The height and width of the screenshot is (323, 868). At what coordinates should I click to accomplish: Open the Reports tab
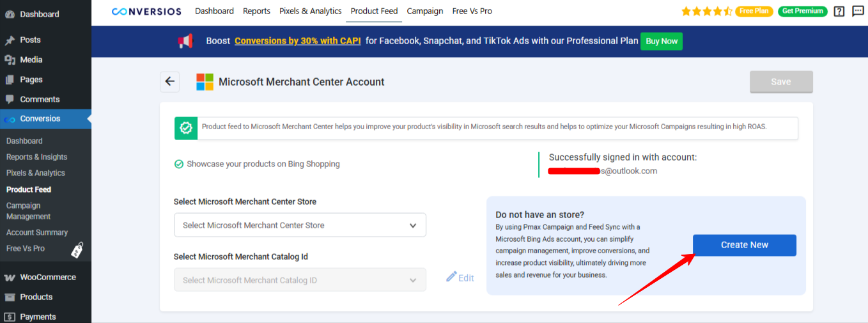(x=256, y=11)
